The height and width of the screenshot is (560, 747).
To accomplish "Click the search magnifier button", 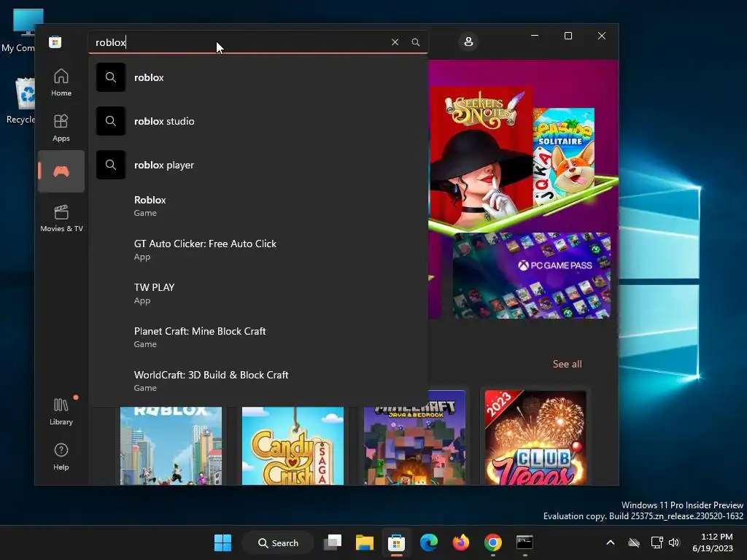I will 415,42.
